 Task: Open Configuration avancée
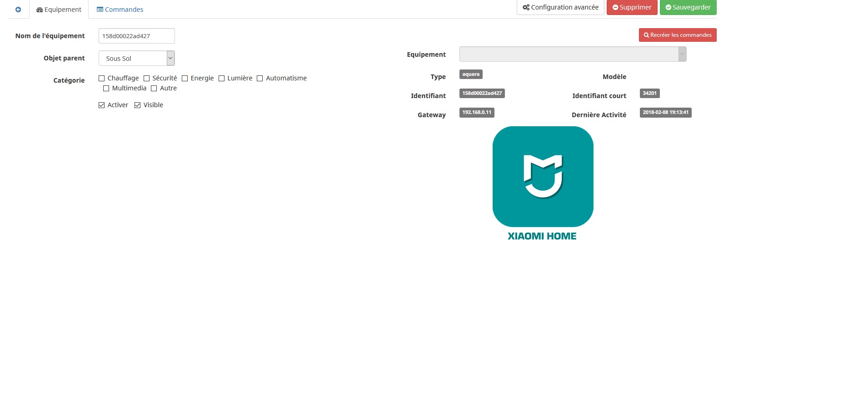coord(560,7)
